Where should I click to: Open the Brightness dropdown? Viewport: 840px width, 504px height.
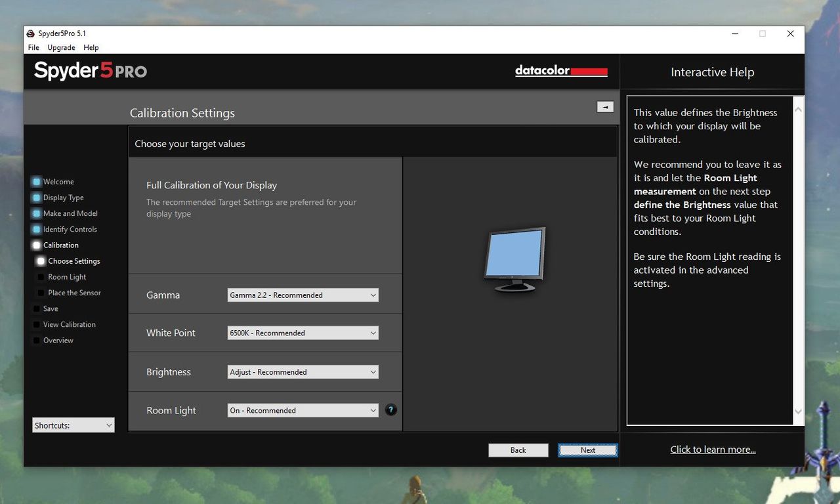point(303,372)
